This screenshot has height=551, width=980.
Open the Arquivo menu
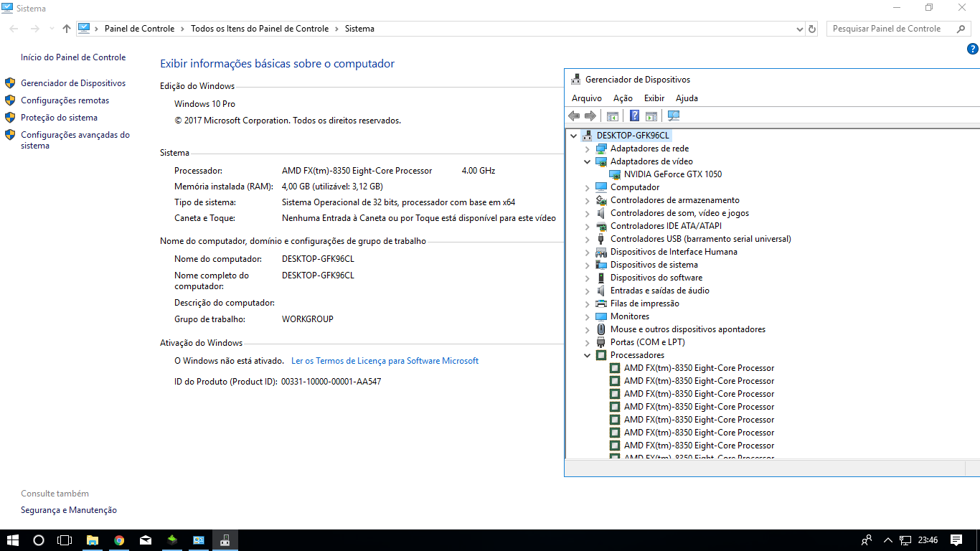587,98
